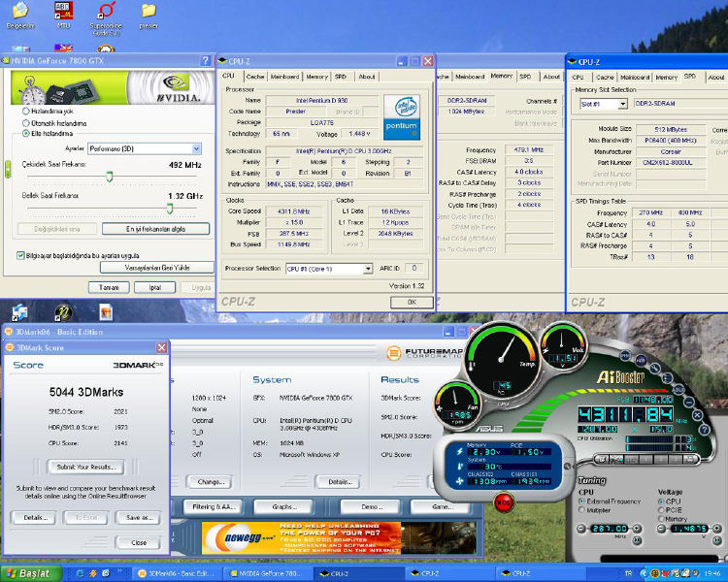This screenshot has width=728, height=582.
Task: Select Multiplier radio in AI Booster Tuning
Action: [x=581, y=510]
